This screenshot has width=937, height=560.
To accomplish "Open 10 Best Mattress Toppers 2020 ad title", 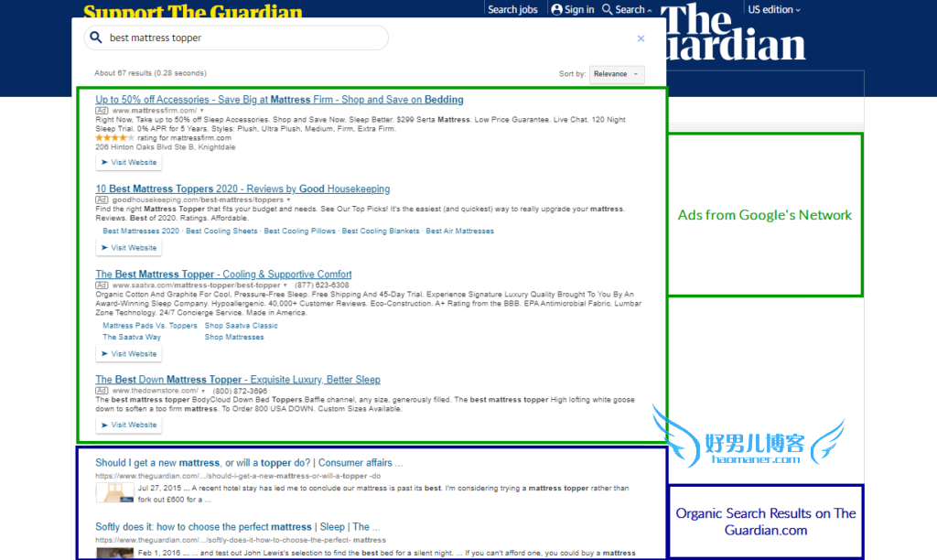I will pyautogui.click(x=242, y=188).
